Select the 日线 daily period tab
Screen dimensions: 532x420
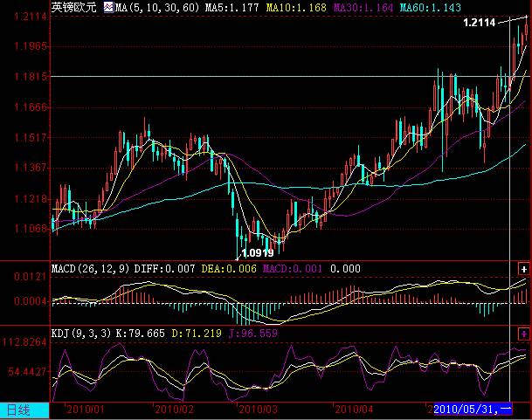pos(24,410)
